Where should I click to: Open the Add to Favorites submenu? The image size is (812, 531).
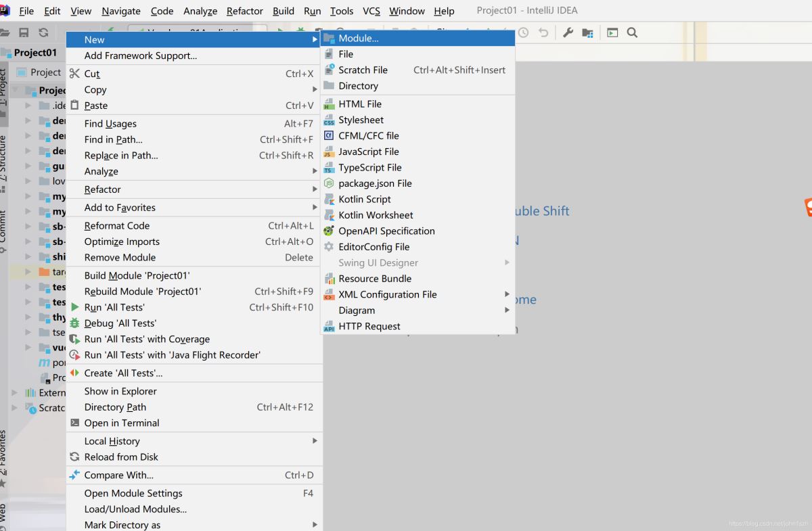(x=194, y=208)
